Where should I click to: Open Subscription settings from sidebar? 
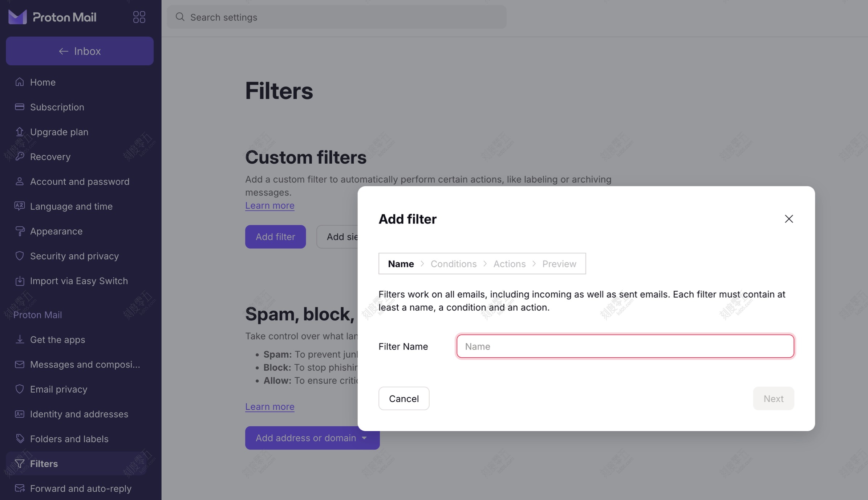coord(57,107)
